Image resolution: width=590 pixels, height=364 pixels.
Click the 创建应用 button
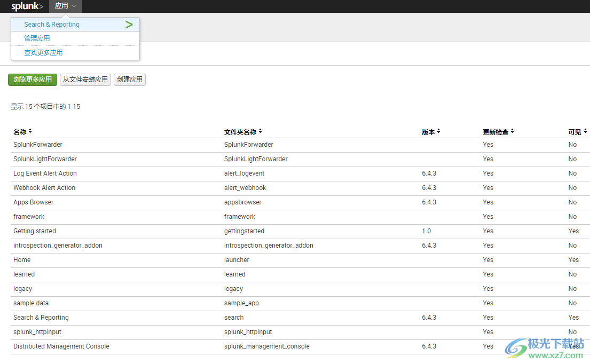pos(130,80)
